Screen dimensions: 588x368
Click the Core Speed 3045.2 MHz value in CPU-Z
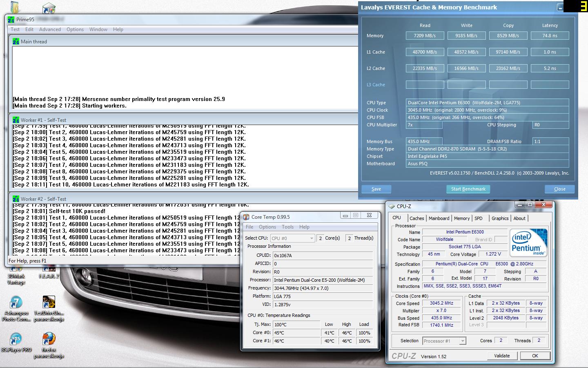click(441, 303)
